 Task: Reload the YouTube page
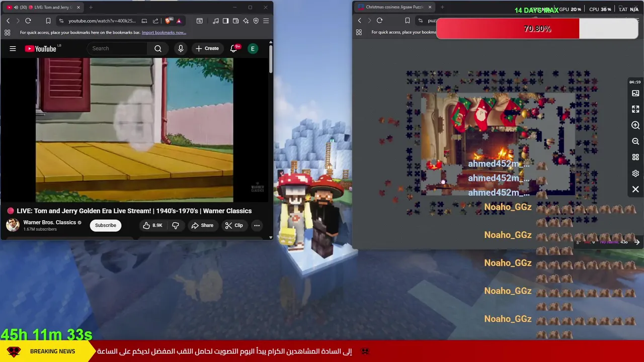[28, 21]
